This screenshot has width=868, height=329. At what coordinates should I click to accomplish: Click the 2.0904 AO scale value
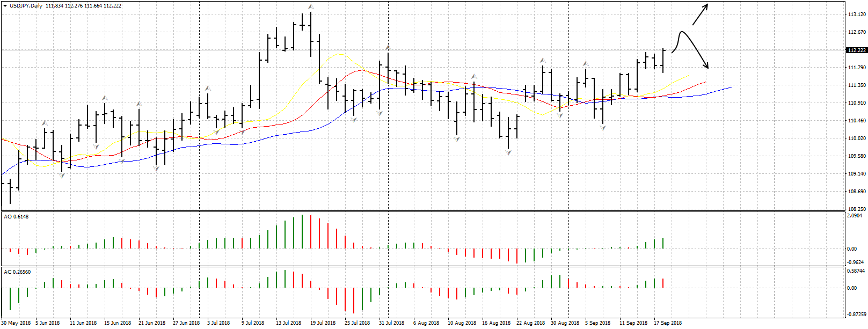coord(855,216)
